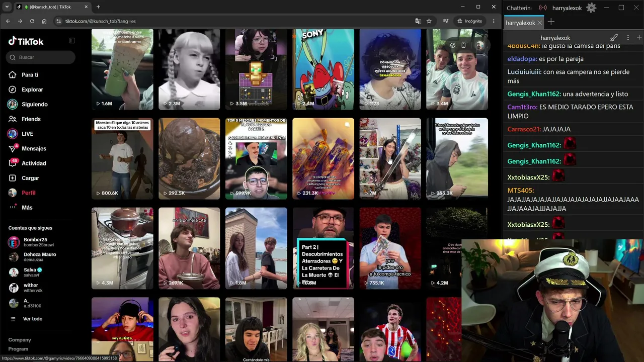Play the Maestro anime video with 800.6K views

pos(122,159)
